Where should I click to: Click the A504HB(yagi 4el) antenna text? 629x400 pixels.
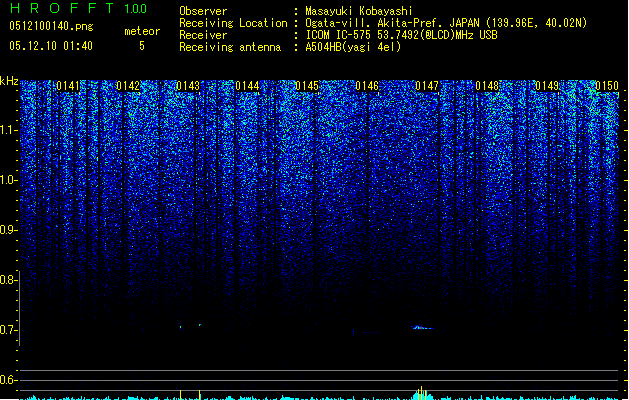[353, 47]
